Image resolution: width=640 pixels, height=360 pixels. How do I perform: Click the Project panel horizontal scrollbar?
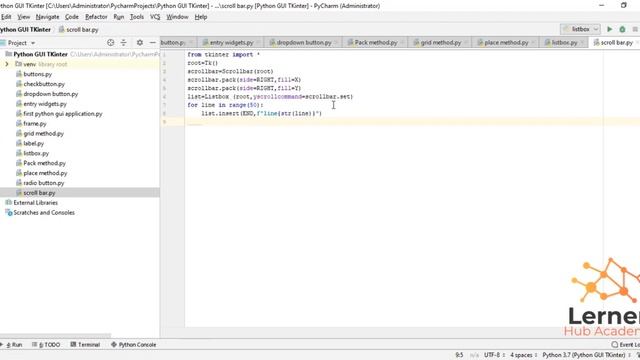tap(56, 336)
